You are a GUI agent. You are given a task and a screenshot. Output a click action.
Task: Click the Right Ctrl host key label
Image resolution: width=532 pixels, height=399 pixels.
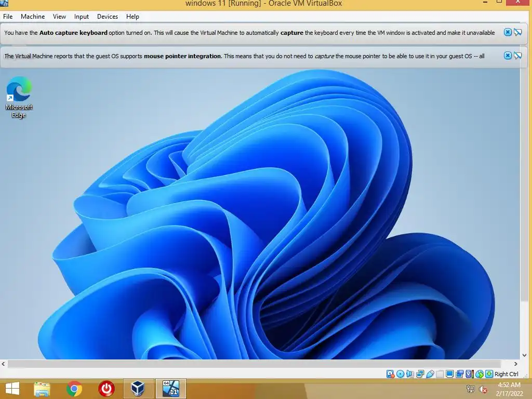(507, 374)
